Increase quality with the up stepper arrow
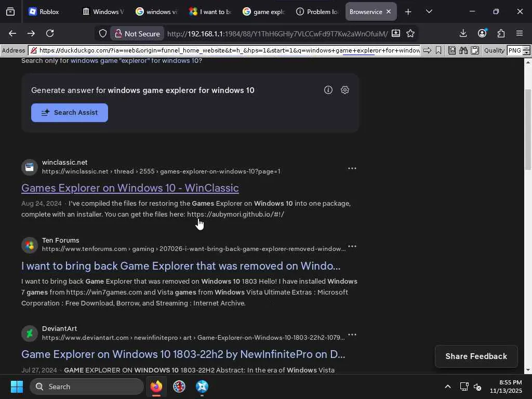Screen dimensions: 532x399 pos(527,48)
